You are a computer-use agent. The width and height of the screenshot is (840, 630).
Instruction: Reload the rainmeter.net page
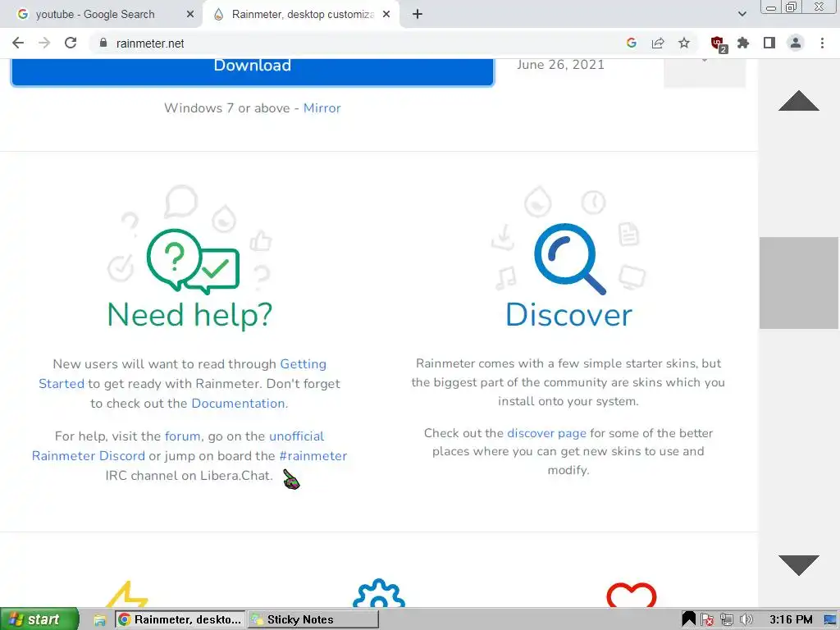(71, 43)
